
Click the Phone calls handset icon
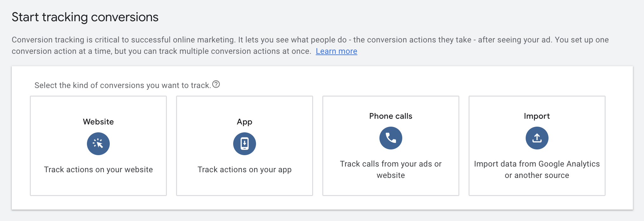391,138
